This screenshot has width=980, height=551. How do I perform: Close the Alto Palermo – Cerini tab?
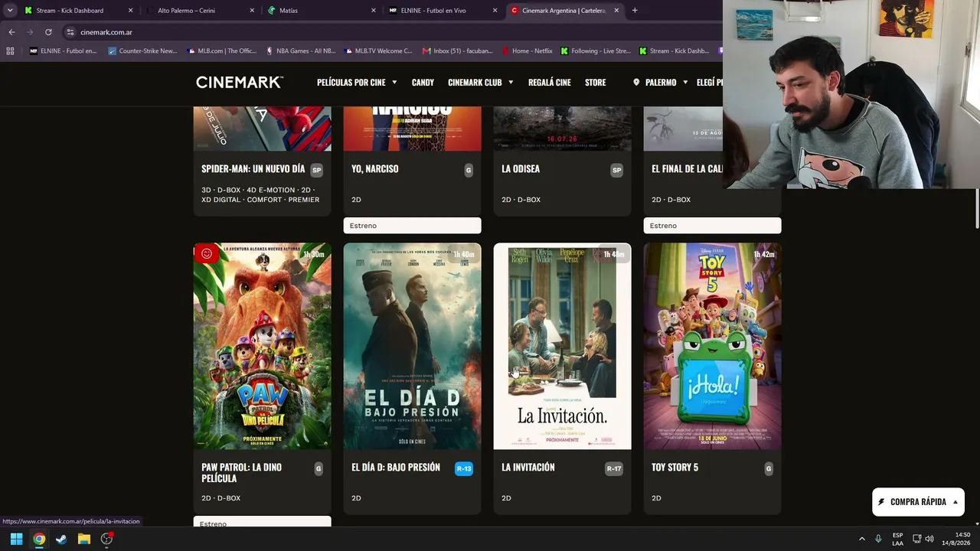click(252, 11)
